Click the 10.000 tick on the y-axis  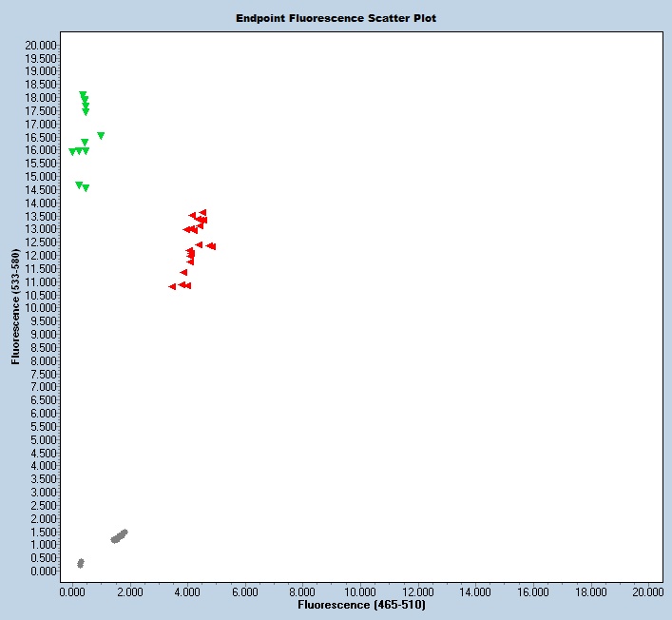[x=42, y=308]
